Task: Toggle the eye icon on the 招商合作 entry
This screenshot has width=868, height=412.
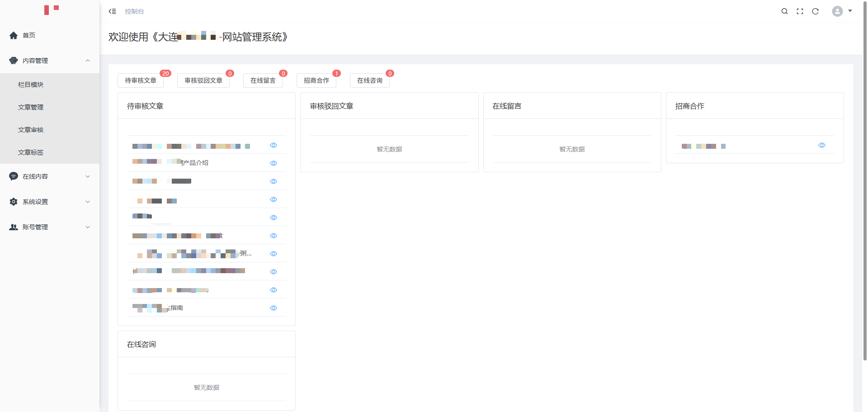Action: pos(822,145)
